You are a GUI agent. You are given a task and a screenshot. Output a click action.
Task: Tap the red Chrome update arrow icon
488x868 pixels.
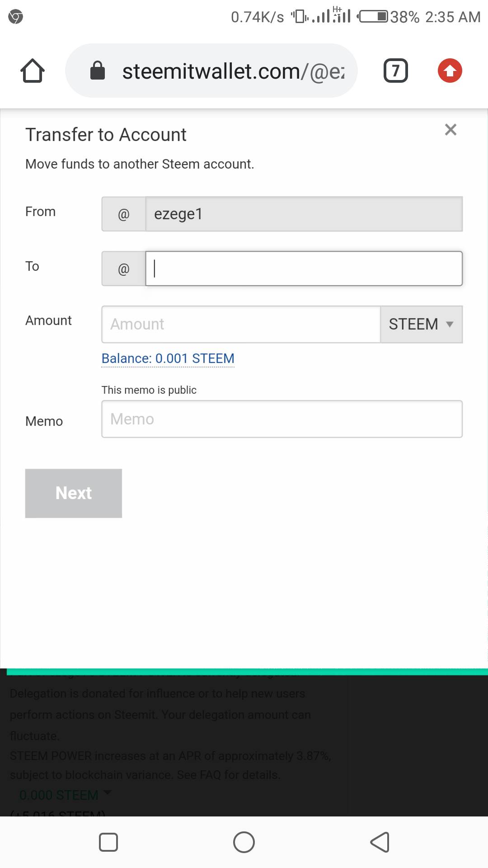coord(450,71)
